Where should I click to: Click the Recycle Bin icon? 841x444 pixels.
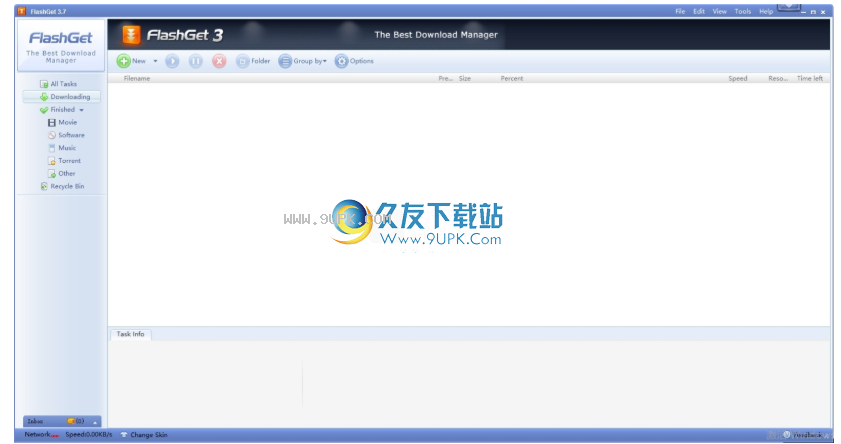(x=44, y=186)
